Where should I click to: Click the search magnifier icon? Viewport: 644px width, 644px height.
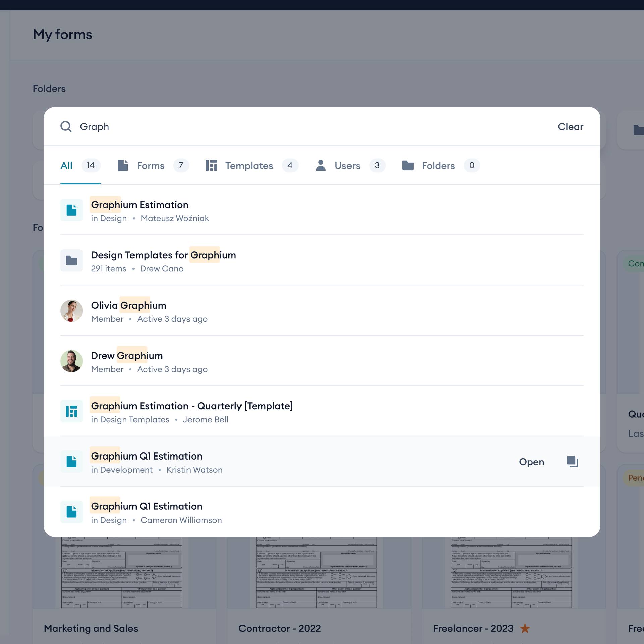point(66,127)
